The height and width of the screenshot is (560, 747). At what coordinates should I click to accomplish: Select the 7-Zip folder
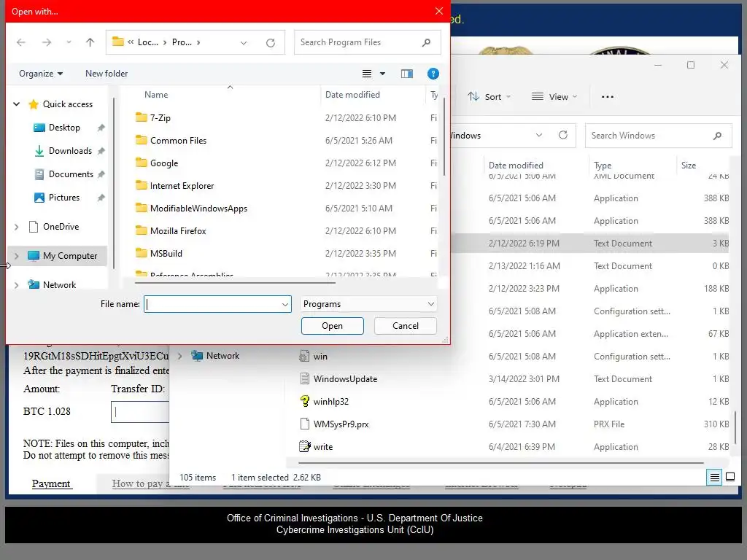(160, 117)
